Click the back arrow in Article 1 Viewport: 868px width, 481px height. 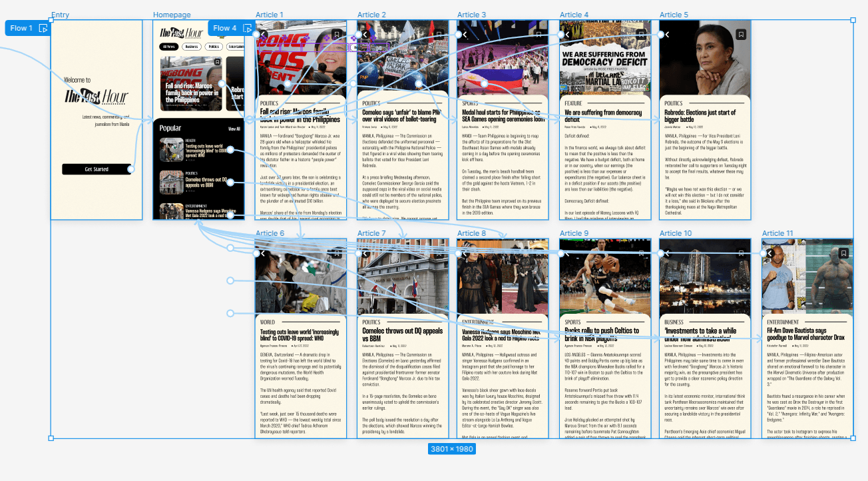coord(263,34)
